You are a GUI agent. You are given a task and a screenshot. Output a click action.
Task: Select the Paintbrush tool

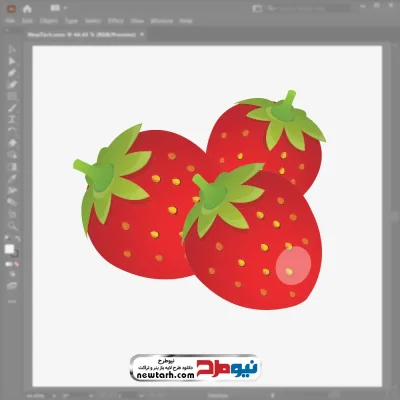12,108
